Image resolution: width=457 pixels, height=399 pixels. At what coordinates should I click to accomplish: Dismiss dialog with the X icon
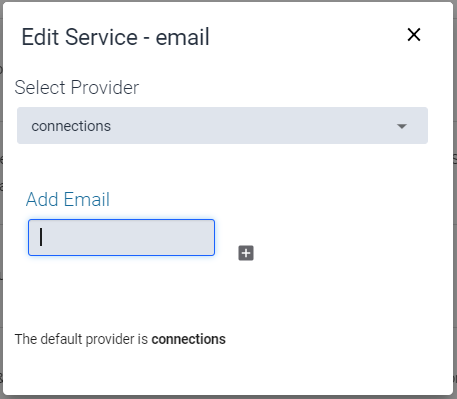tap(414, 35)
